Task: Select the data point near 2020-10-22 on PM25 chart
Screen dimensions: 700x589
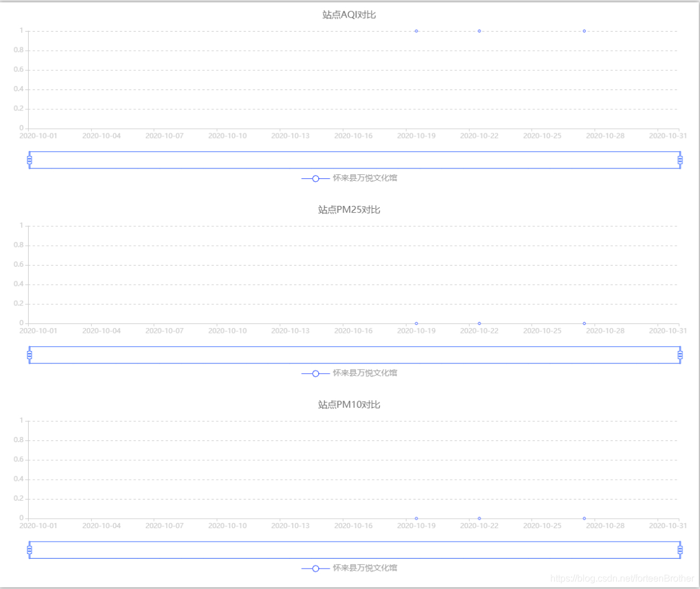Action: click(x=479, y=323)
